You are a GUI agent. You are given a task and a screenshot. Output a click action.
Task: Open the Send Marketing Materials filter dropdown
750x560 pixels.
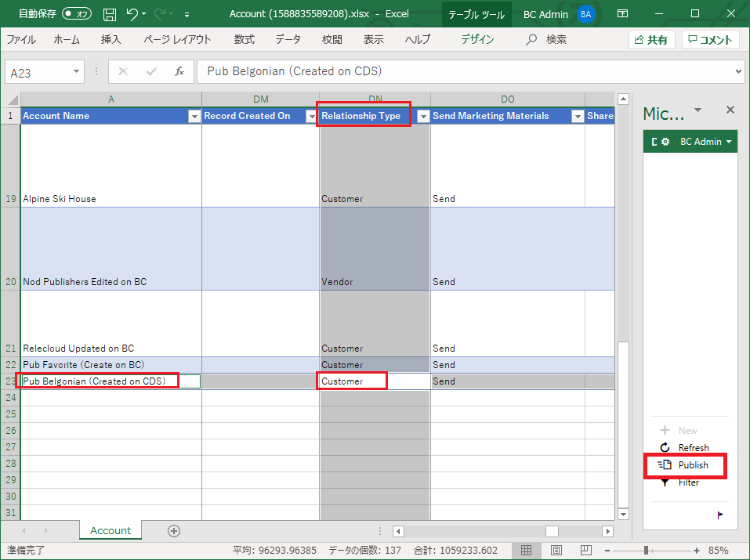(578, 116)
